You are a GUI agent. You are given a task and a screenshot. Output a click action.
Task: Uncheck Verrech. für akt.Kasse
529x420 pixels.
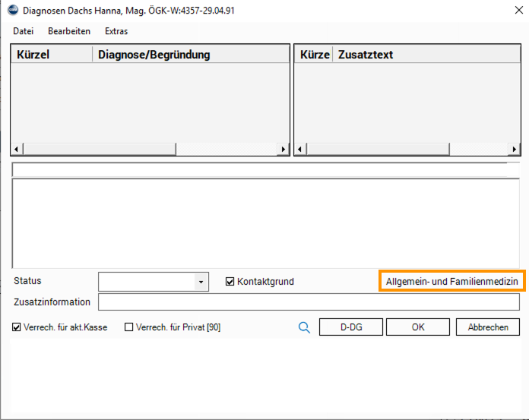pyautogui.click(x=17, y=327)
